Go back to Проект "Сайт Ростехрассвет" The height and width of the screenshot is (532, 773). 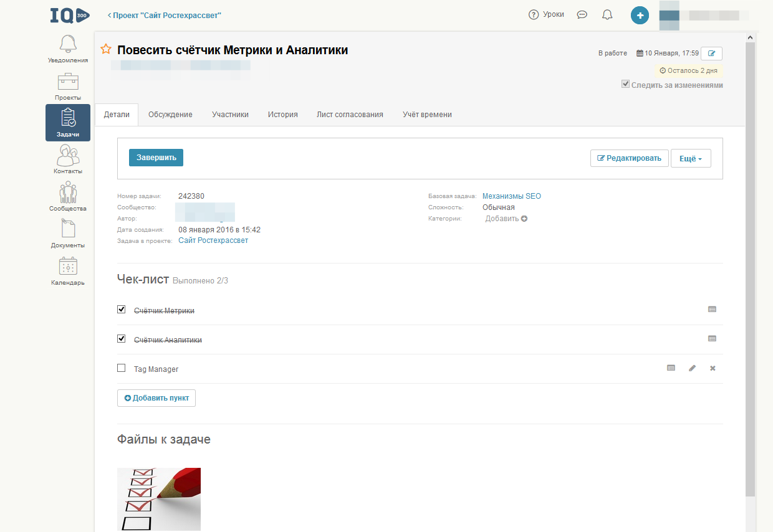point(165,15)
